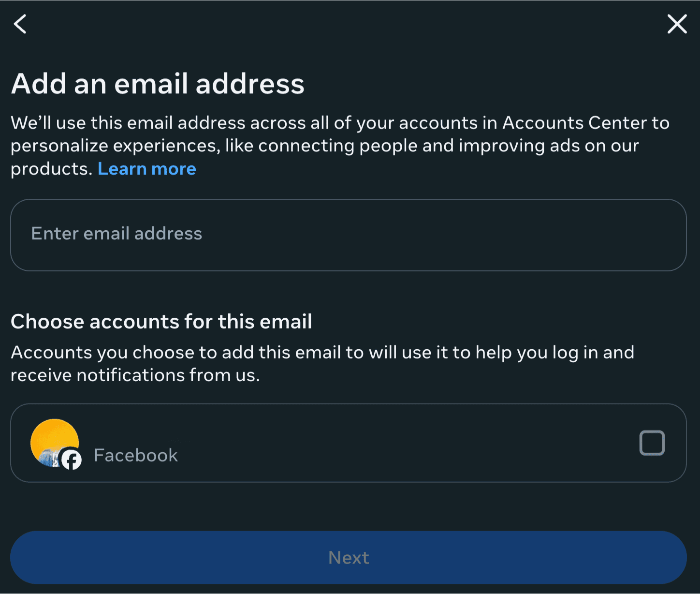
Task: Dismiss this screen via the X button
Action: pyautogui.click(x=677, y=24)
